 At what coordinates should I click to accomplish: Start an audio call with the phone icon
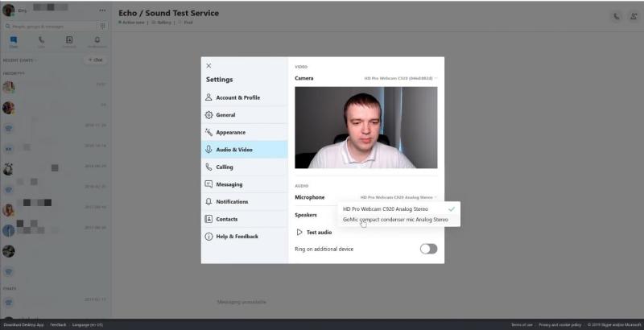(617, 16)
